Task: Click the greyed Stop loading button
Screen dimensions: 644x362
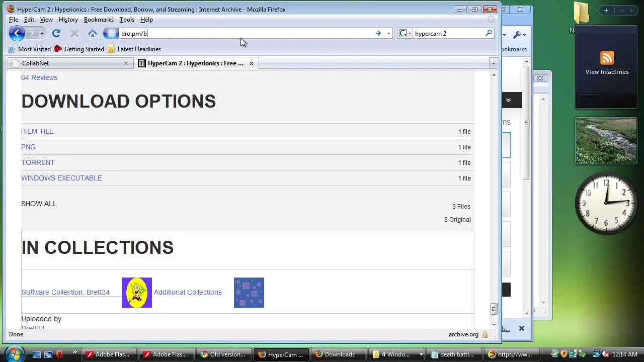Action: point(74,34)
